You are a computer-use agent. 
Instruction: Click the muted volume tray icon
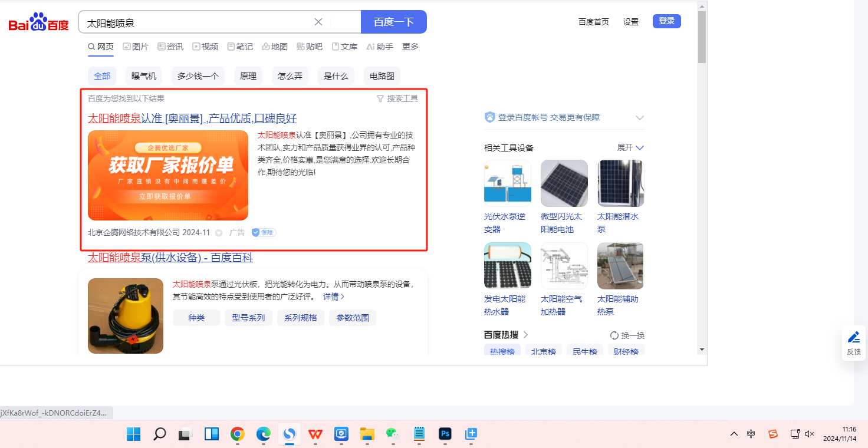click(x=809, y=434)
